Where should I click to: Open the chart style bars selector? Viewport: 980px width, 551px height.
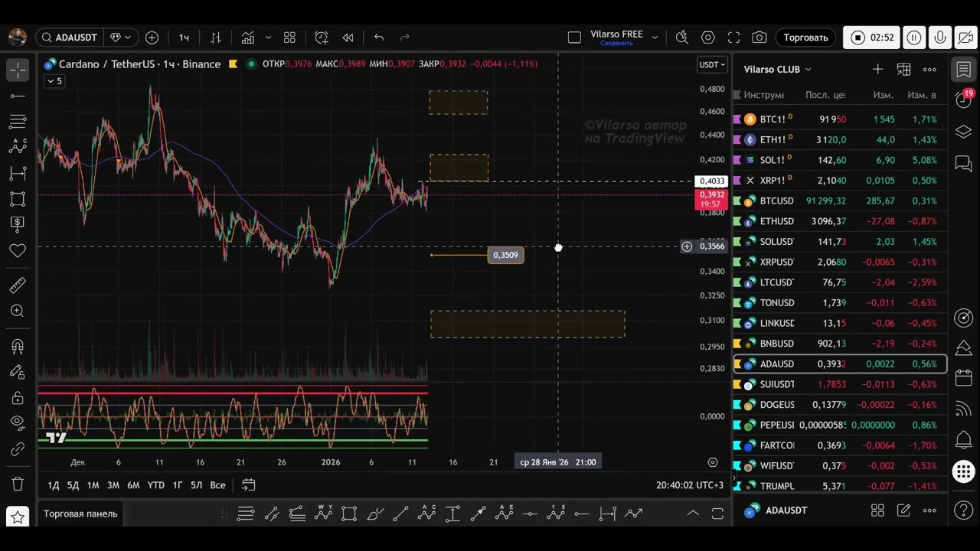point(216,37)
